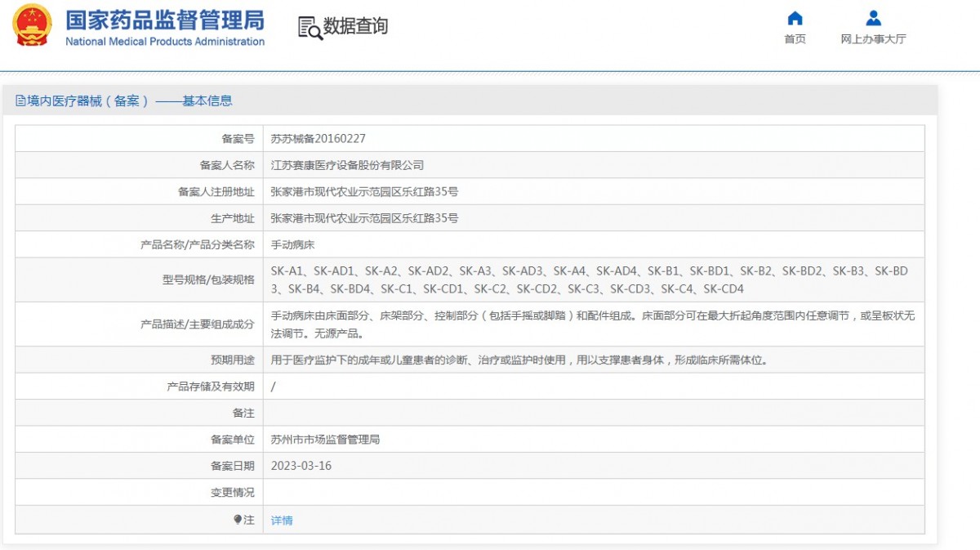The image size is (980, 550).
Task: Click the 变更情况 row label
Action: point(233,493)
